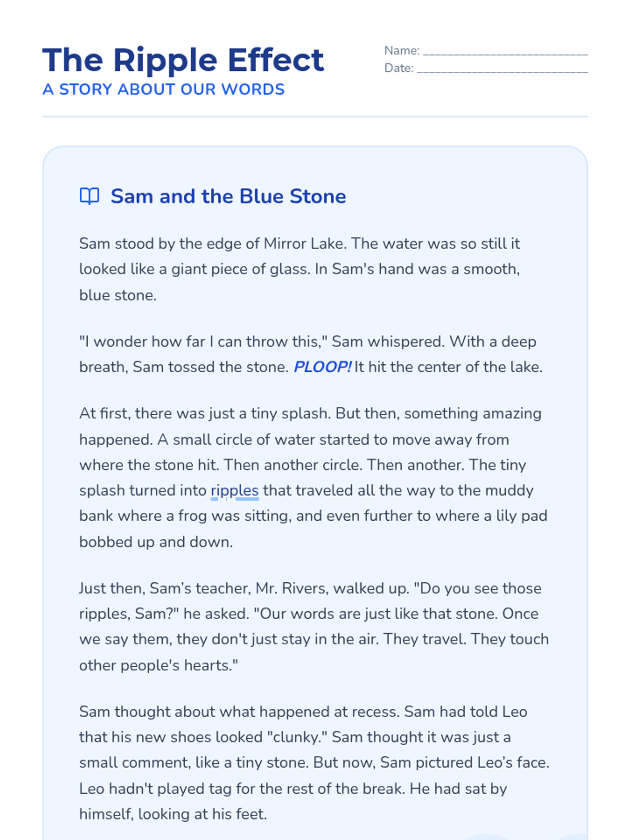Viewport: 630px width, 840px height.
Task: Click the "Name:" label in the header
Action: coord(402,51)
